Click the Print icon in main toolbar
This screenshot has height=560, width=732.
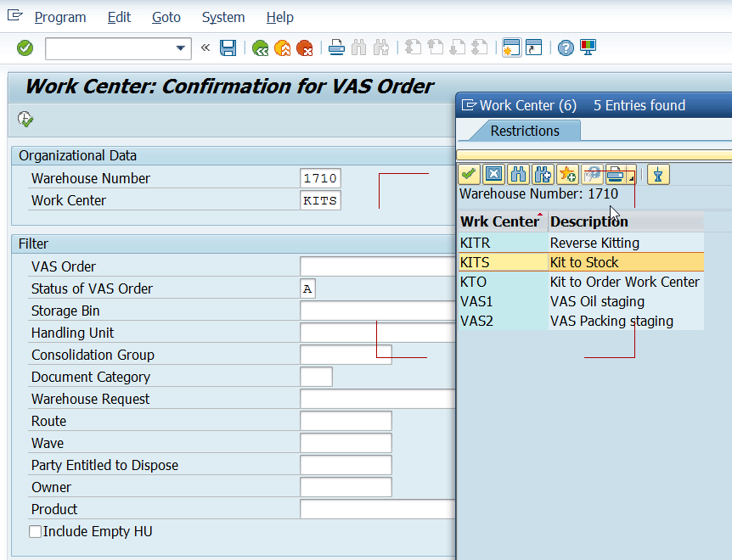click(x=336, y=48)
